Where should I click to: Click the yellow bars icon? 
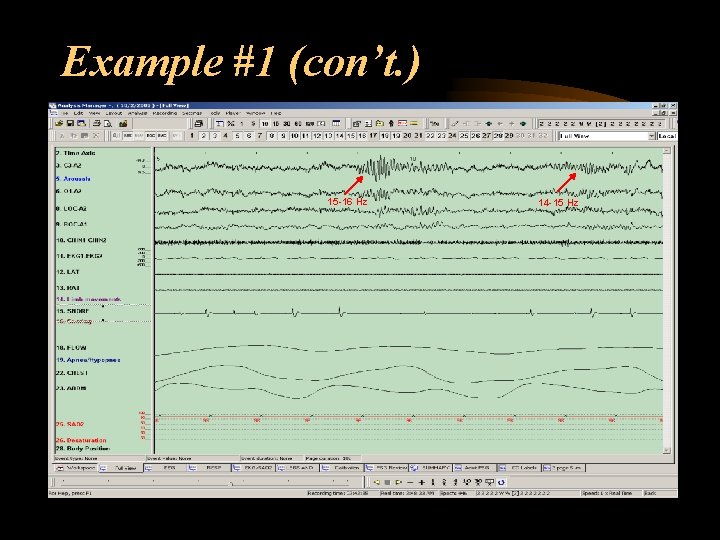413,124
